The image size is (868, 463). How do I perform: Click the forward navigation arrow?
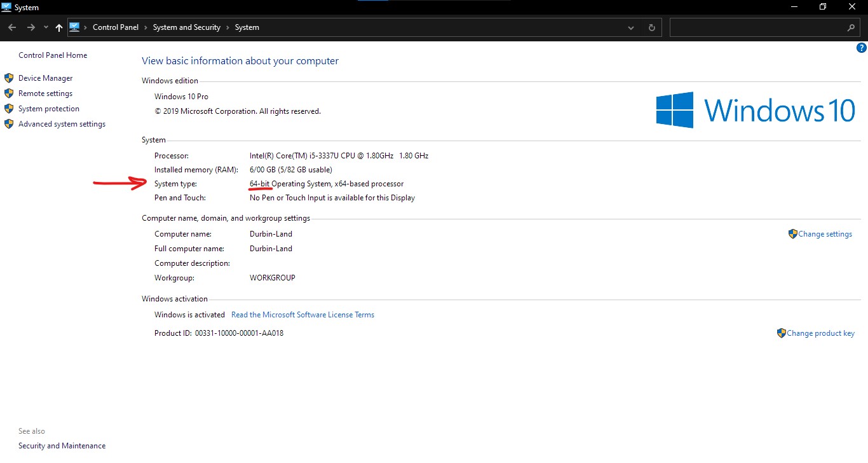[31, 27]
